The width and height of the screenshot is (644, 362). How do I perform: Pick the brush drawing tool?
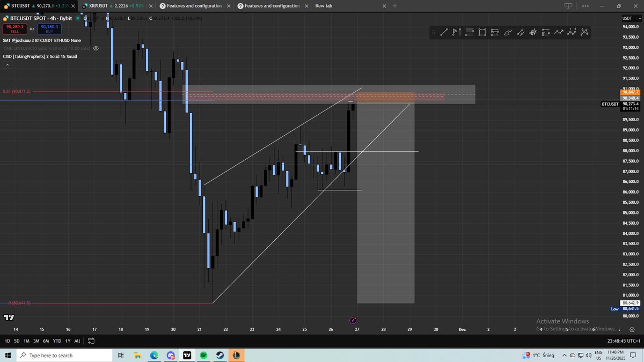[508, 32]
